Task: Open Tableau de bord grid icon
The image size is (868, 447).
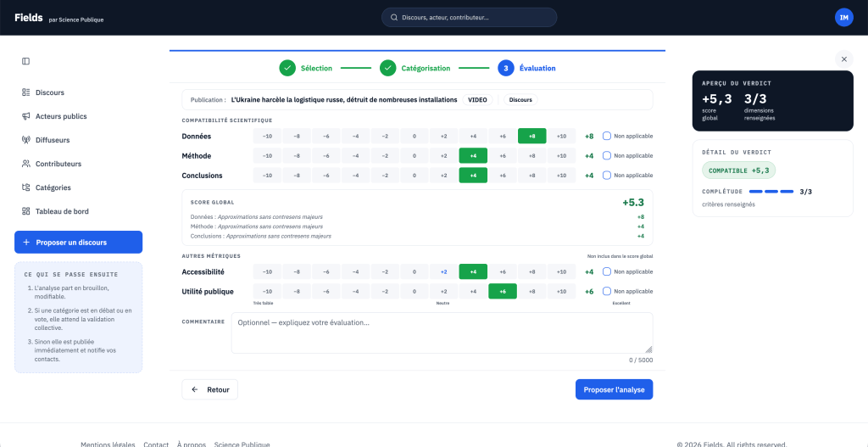Action: click(25, 211)
